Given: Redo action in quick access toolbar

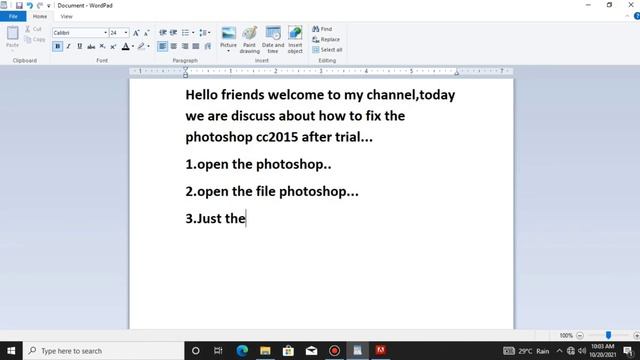Looking at the screenshot, I should (40, 5).
